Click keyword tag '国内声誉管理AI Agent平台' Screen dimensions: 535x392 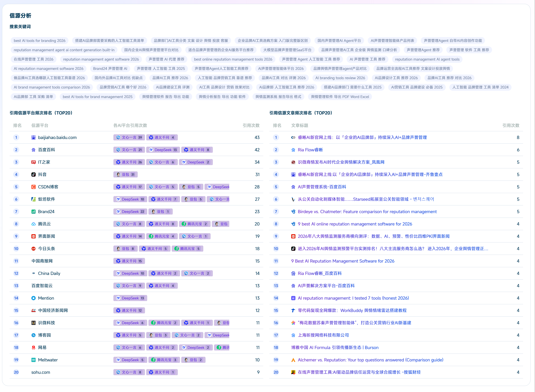pos(339,41)
